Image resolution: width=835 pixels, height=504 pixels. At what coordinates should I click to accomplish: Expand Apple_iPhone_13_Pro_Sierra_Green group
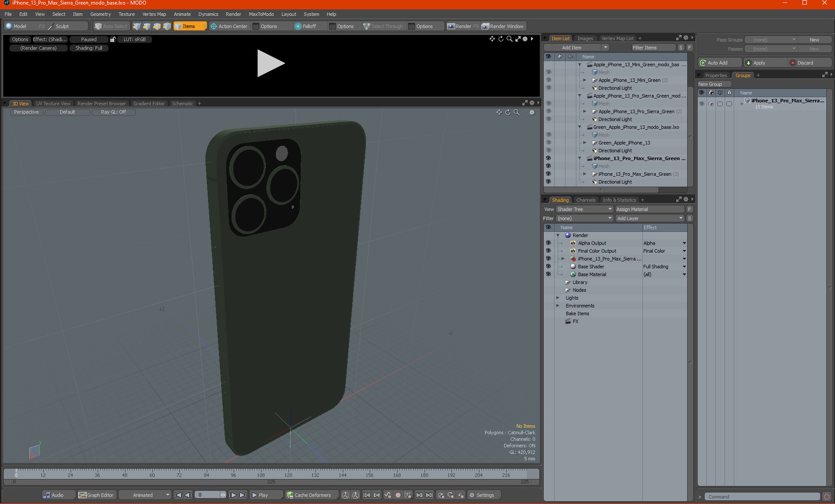(585, 112)
